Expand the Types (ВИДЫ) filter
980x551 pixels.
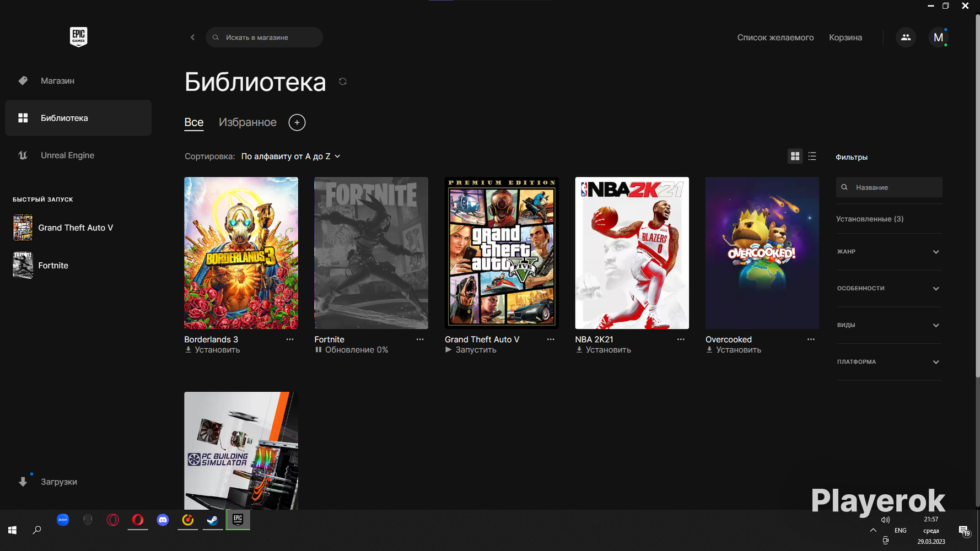(x=889, y=325)
